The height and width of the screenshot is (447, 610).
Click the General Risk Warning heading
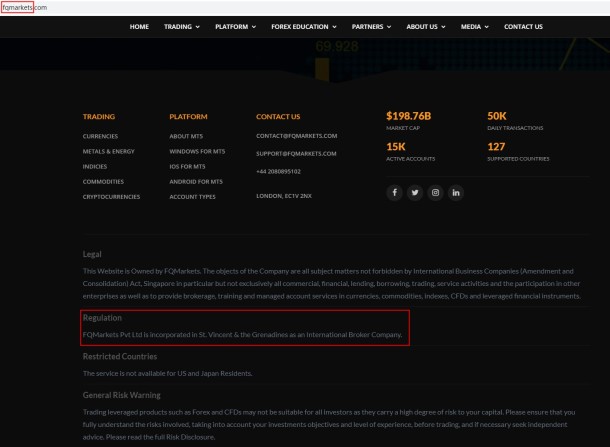tap(121, 395)
